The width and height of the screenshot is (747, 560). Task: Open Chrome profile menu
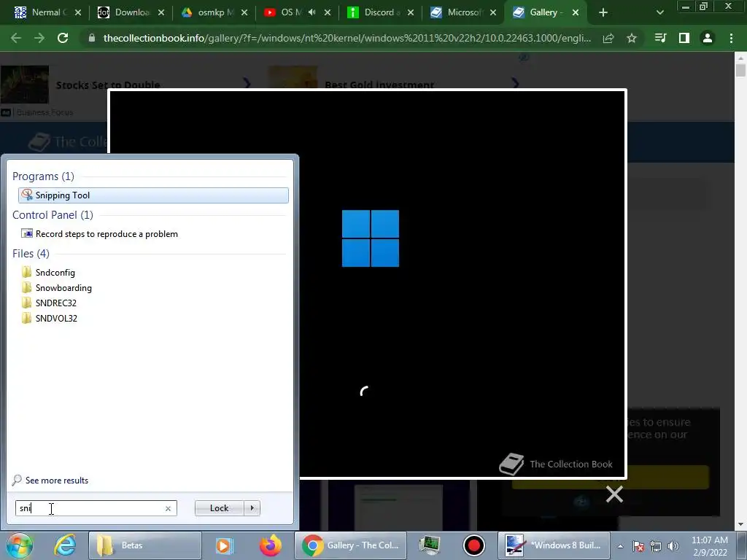[708, 38]
